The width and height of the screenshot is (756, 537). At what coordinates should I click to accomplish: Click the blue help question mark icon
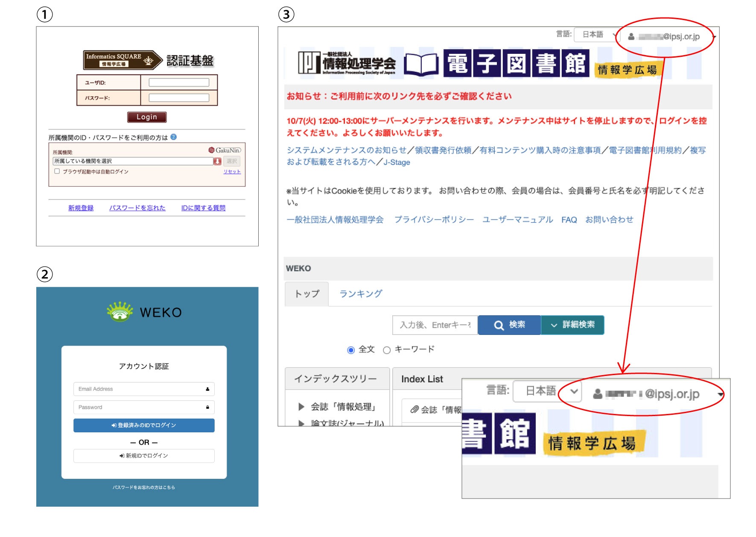tap(173, 137)
